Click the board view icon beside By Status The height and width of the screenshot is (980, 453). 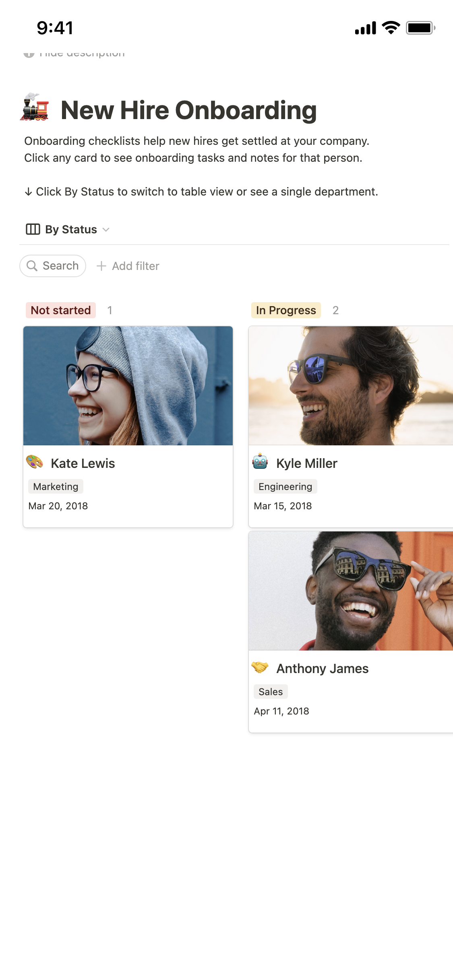[33, 229]
